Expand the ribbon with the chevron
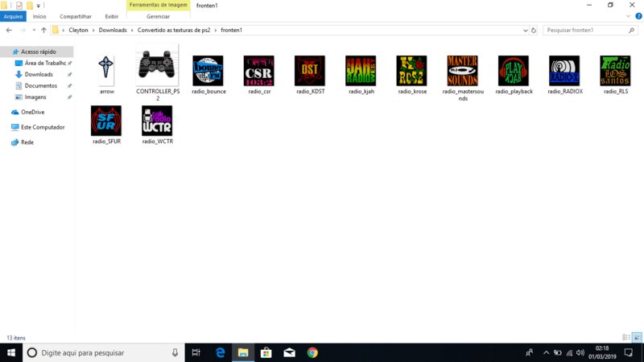Screen dimensions: 644x362 [x=628, y=16]
